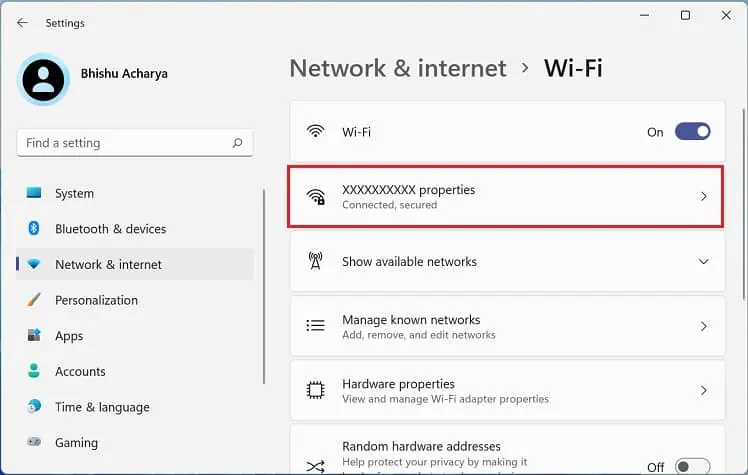Click the search magnifier icon
This screenshot has width=748, height=475.
coord(237,143)
